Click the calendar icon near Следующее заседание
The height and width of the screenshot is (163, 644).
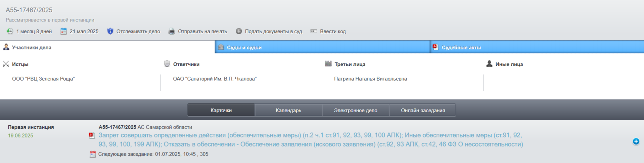93,154
